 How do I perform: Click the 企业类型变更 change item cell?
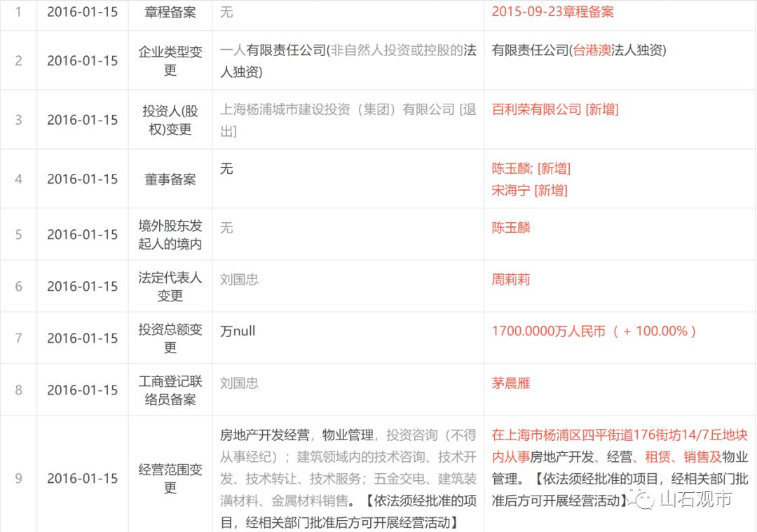tap(170, 60)
